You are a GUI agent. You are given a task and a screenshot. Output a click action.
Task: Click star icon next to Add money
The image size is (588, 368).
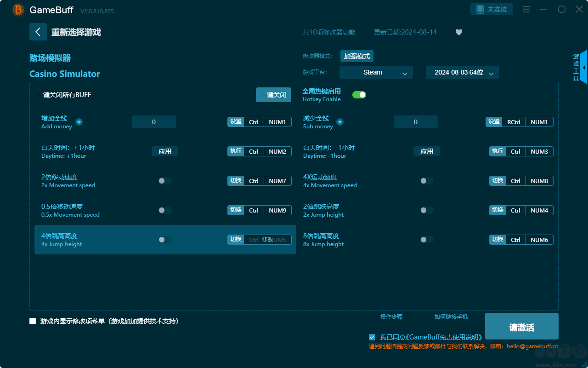point(79,122)
